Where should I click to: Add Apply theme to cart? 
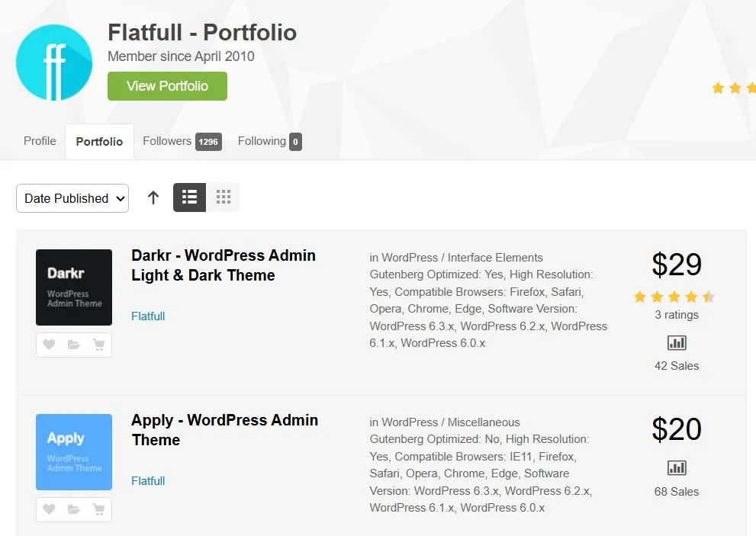pos(98,509)
